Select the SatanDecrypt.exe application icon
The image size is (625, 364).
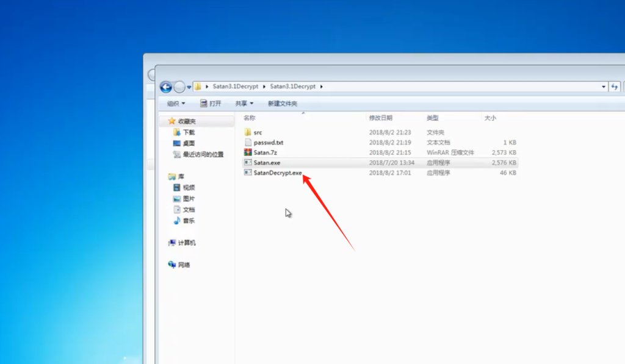point(248,173)
